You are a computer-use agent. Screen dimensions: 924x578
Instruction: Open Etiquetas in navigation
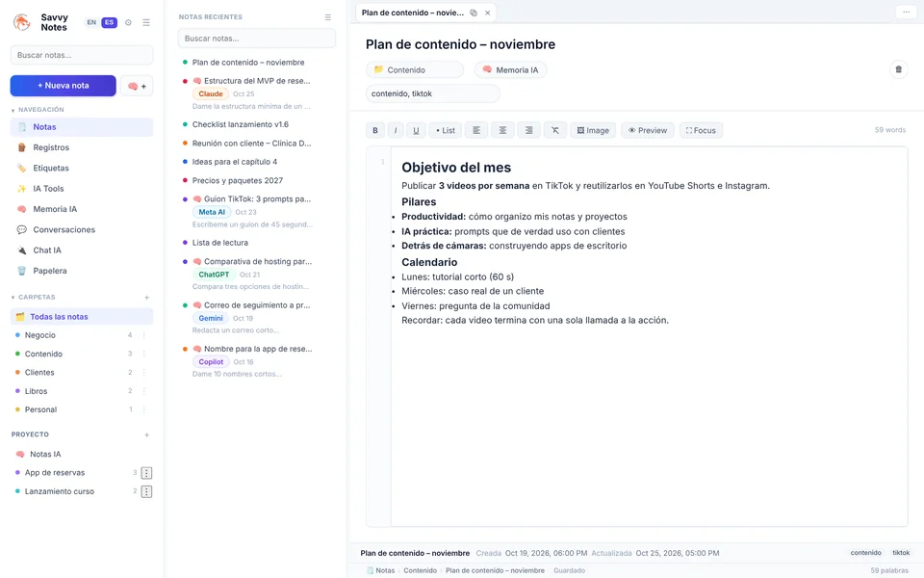tap(81, 168)
